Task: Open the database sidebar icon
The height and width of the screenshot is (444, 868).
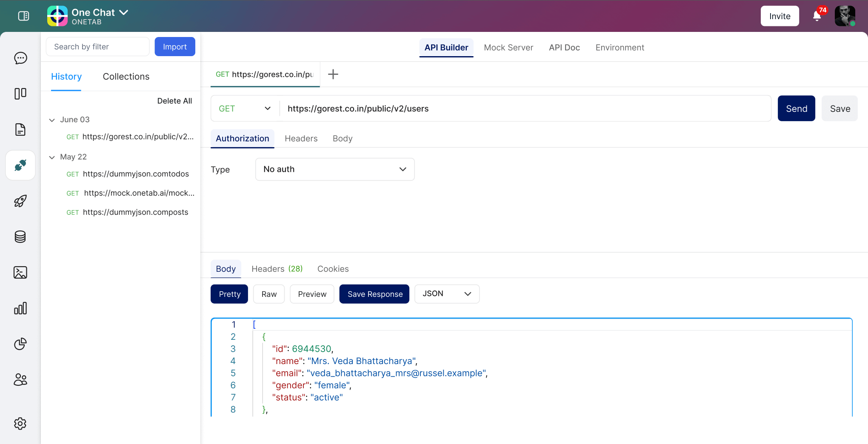Action: point(20,236)
